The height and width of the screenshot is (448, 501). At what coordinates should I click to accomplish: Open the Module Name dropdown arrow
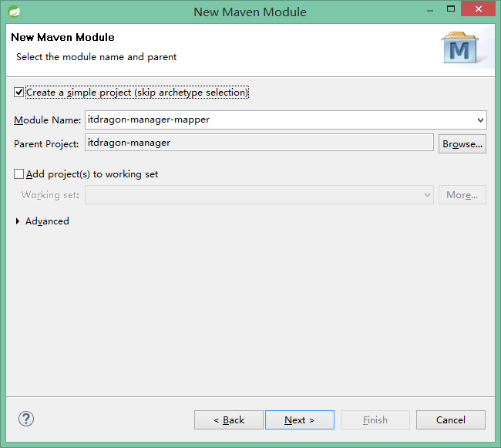coord(480,120)
